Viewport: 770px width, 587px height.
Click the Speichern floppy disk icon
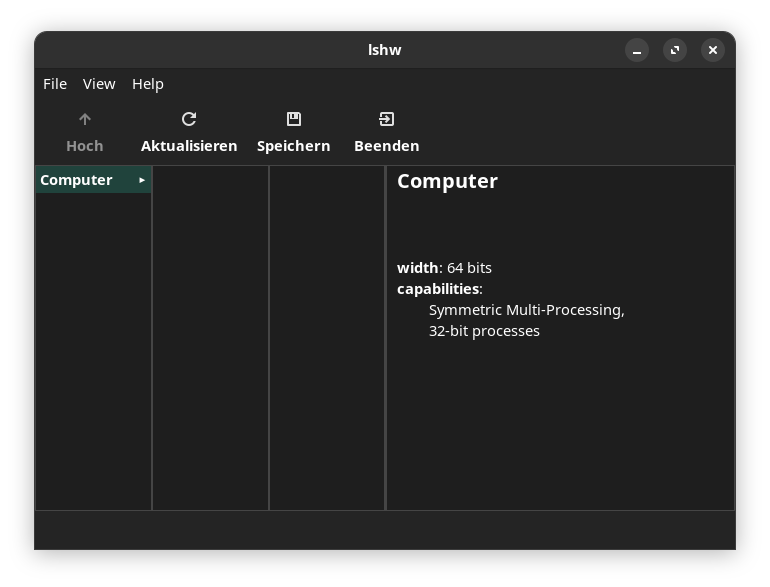293,120
